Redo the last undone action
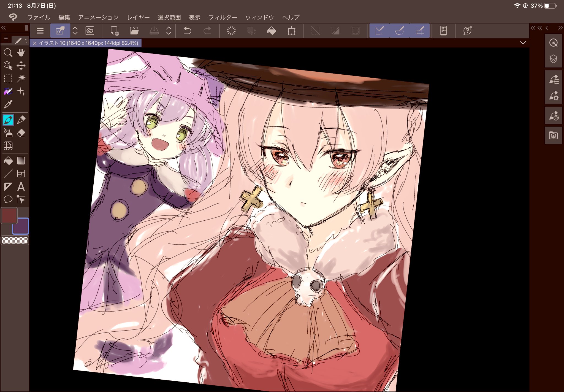The image size is (564, 392). (x=207, y=31)
